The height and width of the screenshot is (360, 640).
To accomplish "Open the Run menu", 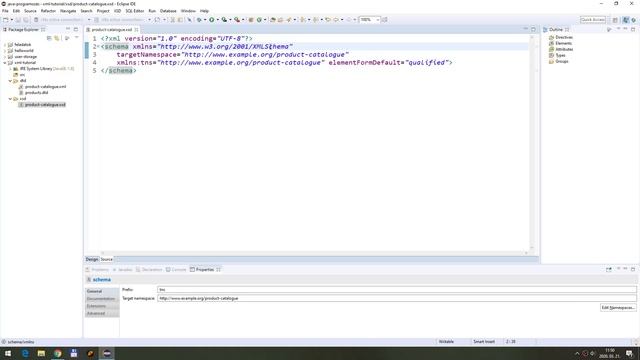I will click(x=152, y=11).
